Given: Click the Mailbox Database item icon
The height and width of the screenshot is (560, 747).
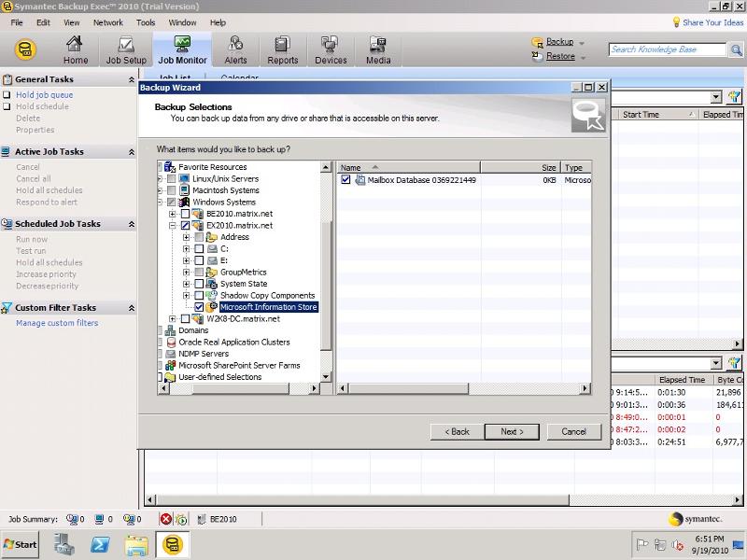Looking at the screenshot, I should tap(360, 180).
